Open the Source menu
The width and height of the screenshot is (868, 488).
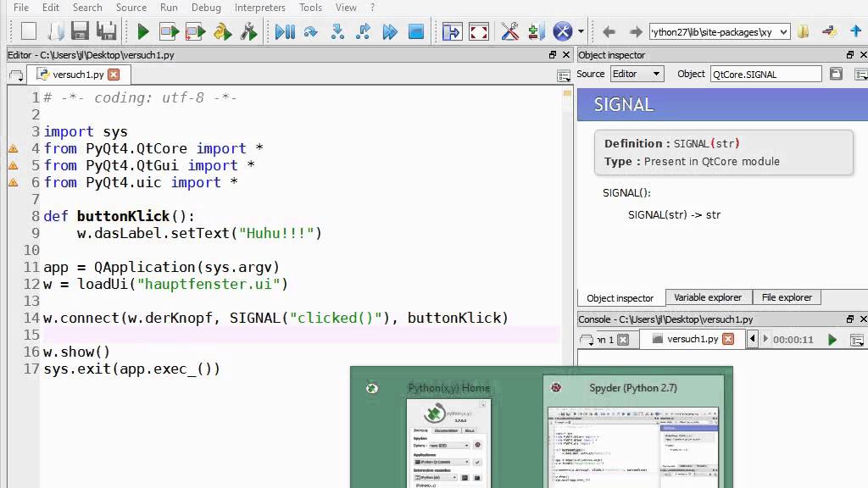[131, 7]
